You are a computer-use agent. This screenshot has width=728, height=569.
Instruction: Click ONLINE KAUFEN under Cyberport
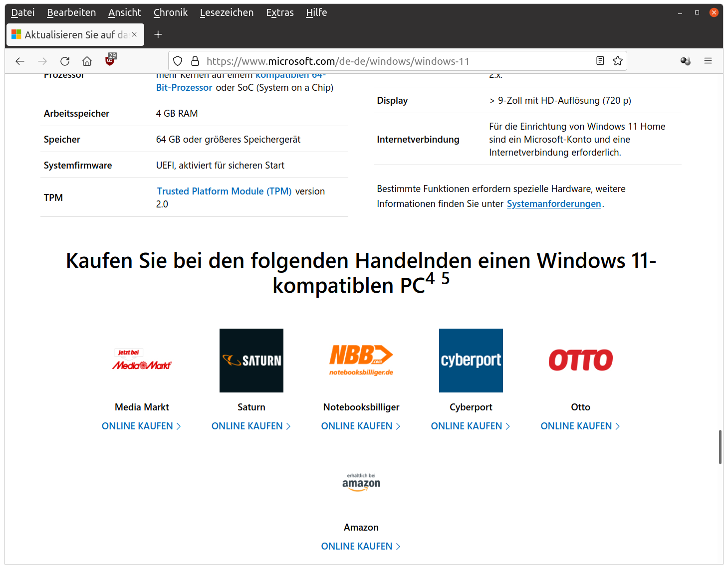471,426
